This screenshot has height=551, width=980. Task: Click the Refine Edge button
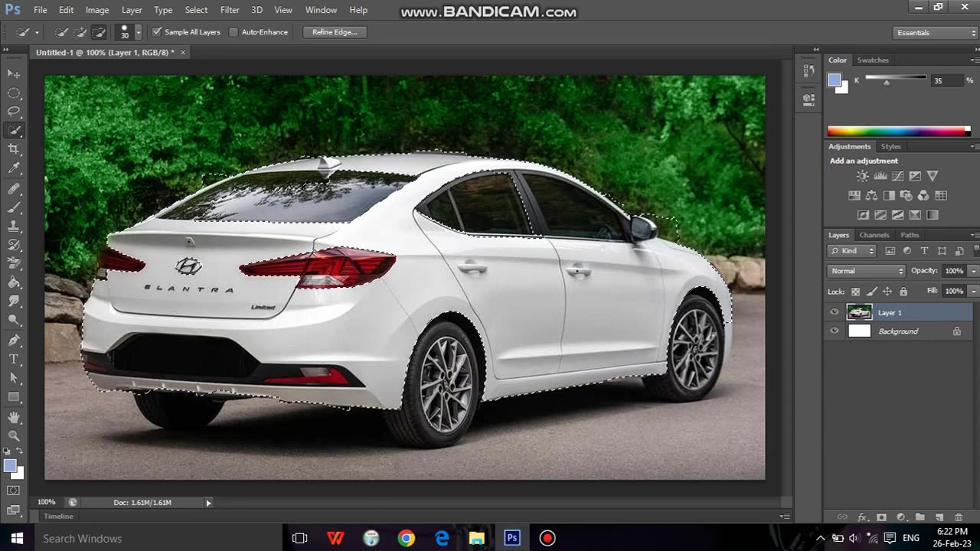[x=335, y=32]
